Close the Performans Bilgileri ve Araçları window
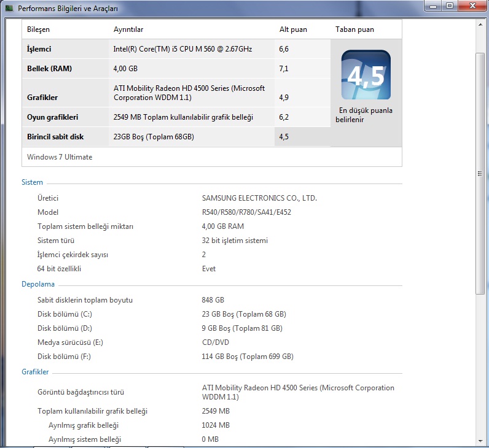489x448 pixels. (471, 6)
